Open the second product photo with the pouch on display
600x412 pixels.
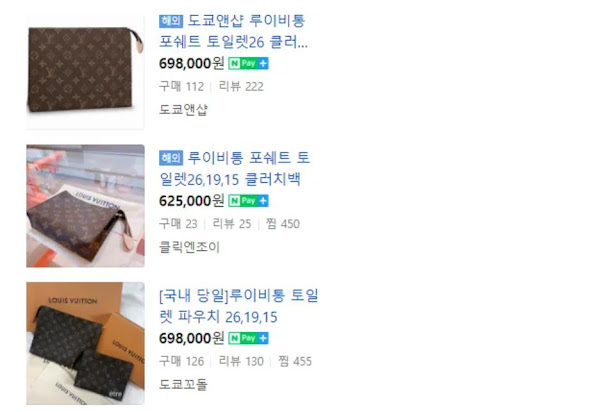click(x=85, y=206)
